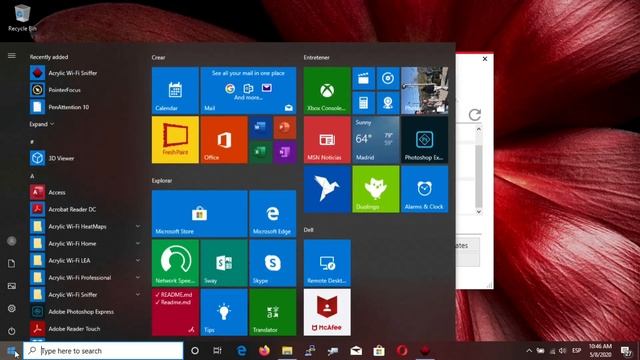This screenshot has width=640, height=360.
Task: Open the Maps small tile
Action: click(x=388, y=103)
